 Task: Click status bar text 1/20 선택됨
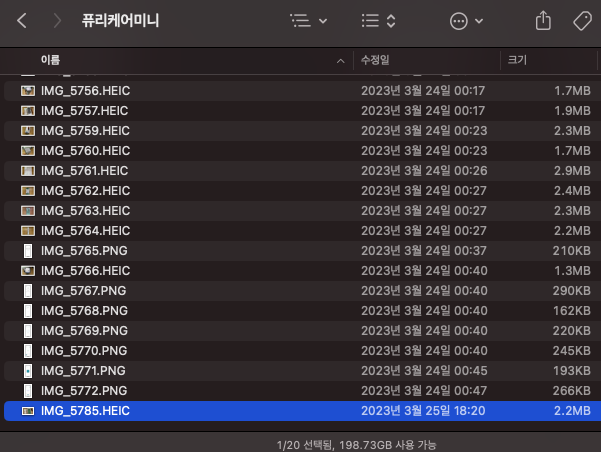tap(305, 445)
